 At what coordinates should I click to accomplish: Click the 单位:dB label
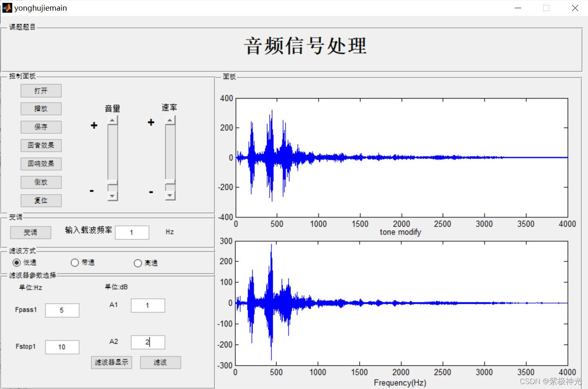[116, 287]
